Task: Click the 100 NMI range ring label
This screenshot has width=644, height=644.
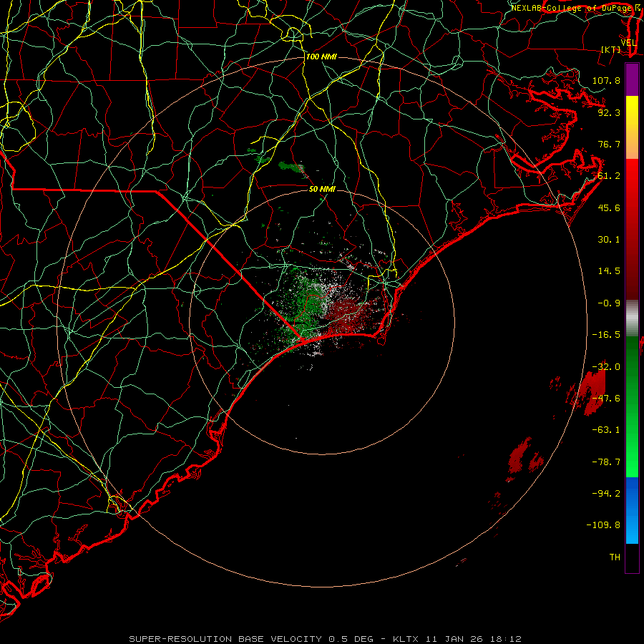Action: [321, 57]
